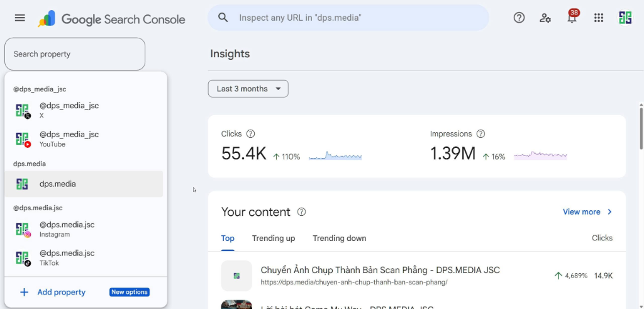Click the View more link
This screenshot has width=644, height=309.
click(x=581, y=212)
